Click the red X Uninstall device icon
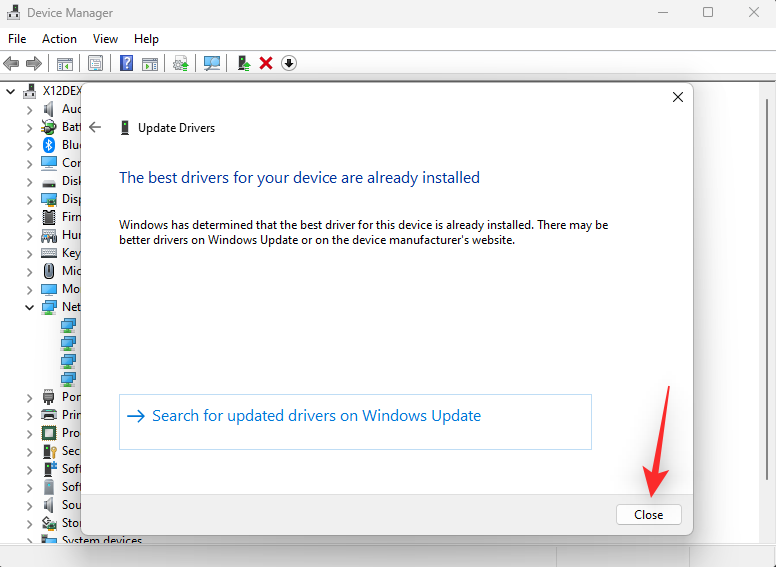The width and height of the screenshot is (776, 567). pyautogui.click(x=266, y=63)
